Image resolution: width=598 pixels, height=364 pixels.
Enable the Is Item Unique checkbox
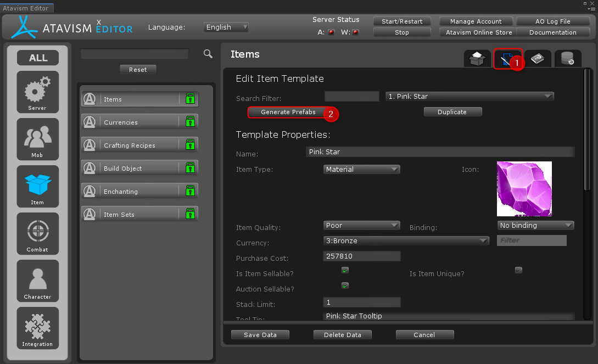(518, 270)
